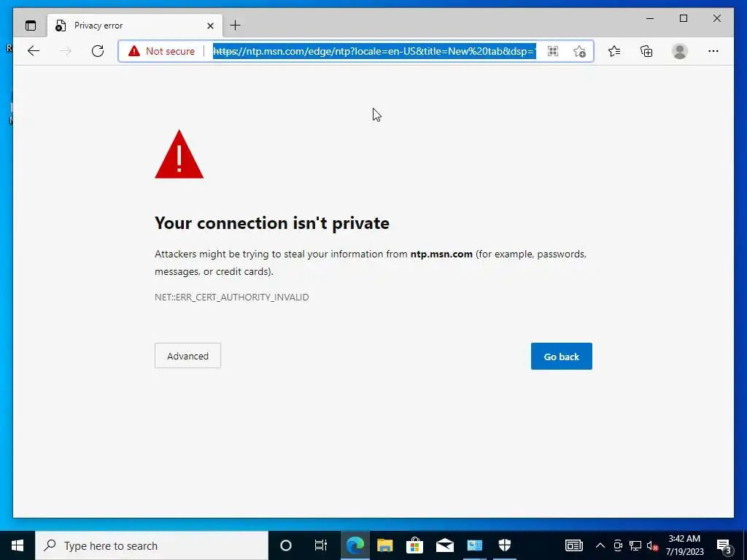747x560 pixels.
Task: Open the Collections icon
Action: click(x=646, y=51)
